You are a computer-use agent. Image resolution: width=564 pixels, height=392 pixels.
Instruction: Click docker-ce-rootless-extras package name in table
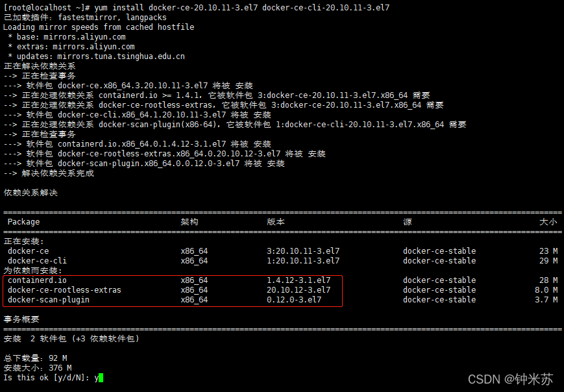pos(64,290)
